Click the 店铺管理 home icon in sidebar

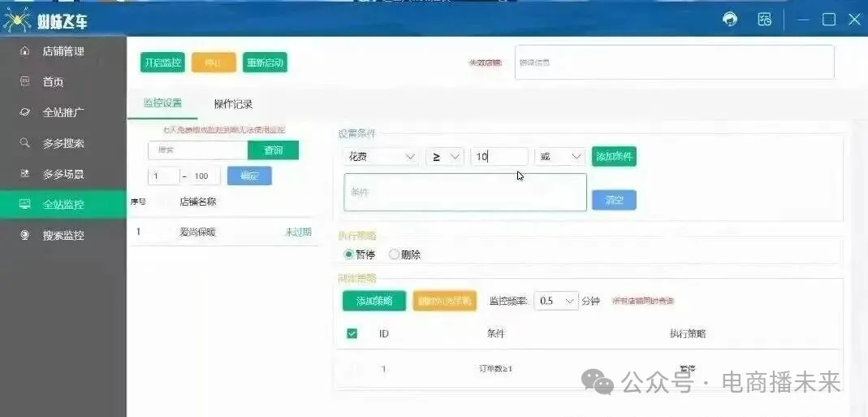(x=25, y=51)
